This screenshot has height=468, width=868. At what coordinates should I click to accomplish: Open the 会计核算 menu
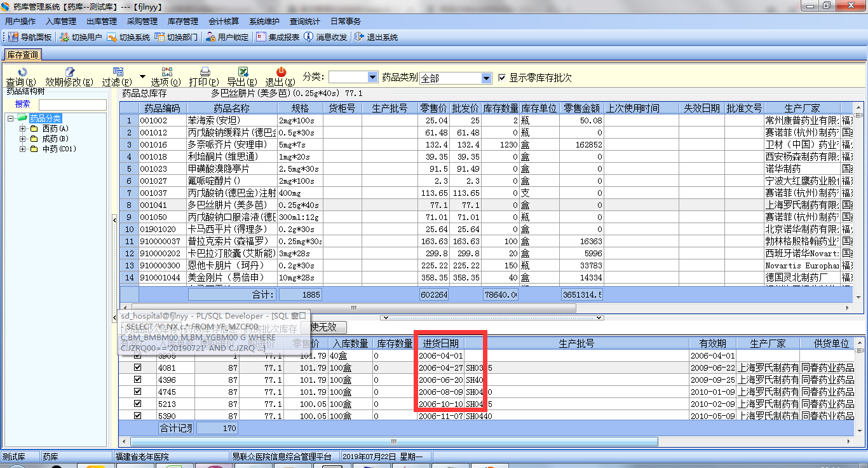click(x=224, y=22)
